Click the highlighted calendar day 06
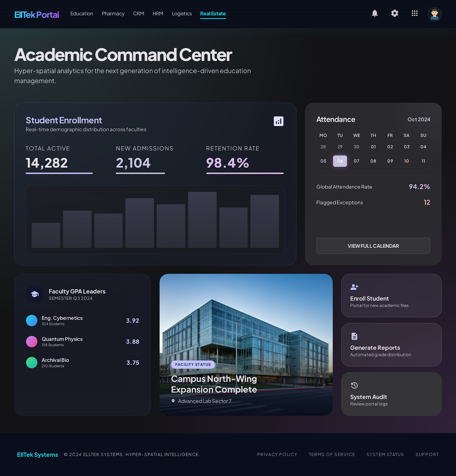 340,161
